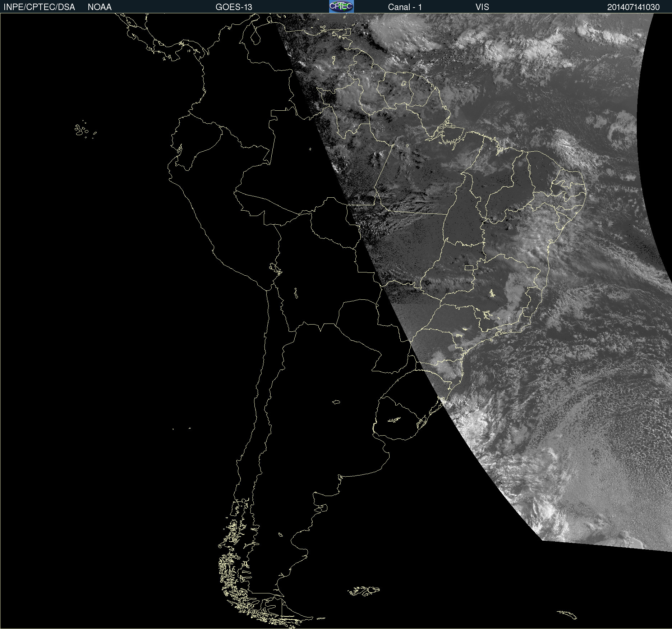
Task: Click the Distrito Federal rectangle in Brazil
Action: 469,267
